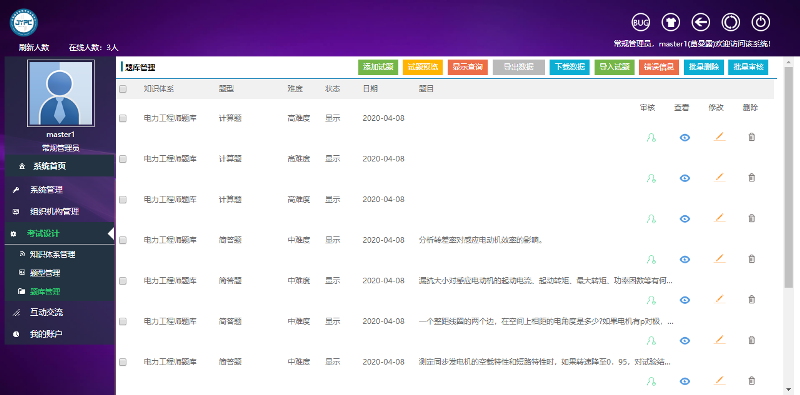Click the second row's trash delete icon
The width and height of the screenshot is (800, 395).
(752, 178)
